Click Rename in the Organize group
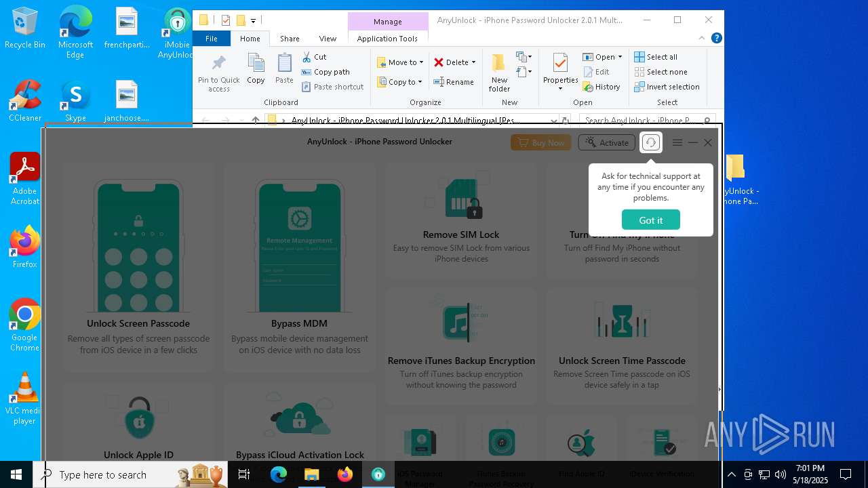The height and width of the screenshot is (488, 868). (x=454, y=82)
